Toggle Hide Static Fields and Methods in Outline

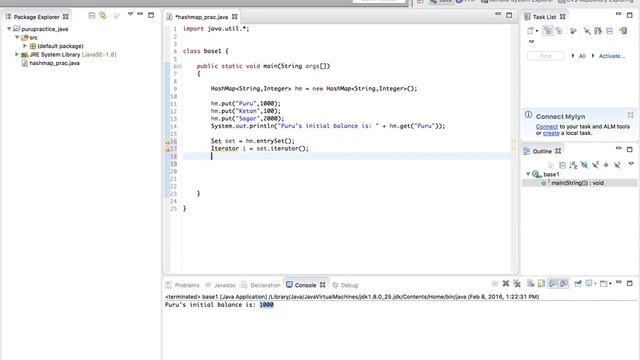point(595,165)
